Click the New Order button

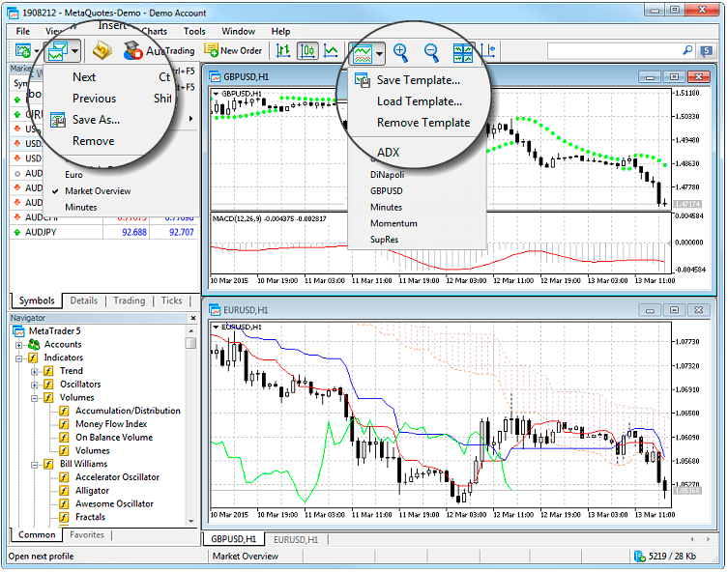coord(233,50)
